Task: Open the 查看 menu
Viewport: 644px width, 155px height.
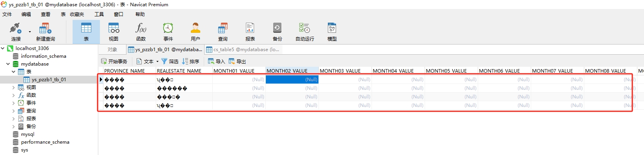Action: tap(46, 14)
